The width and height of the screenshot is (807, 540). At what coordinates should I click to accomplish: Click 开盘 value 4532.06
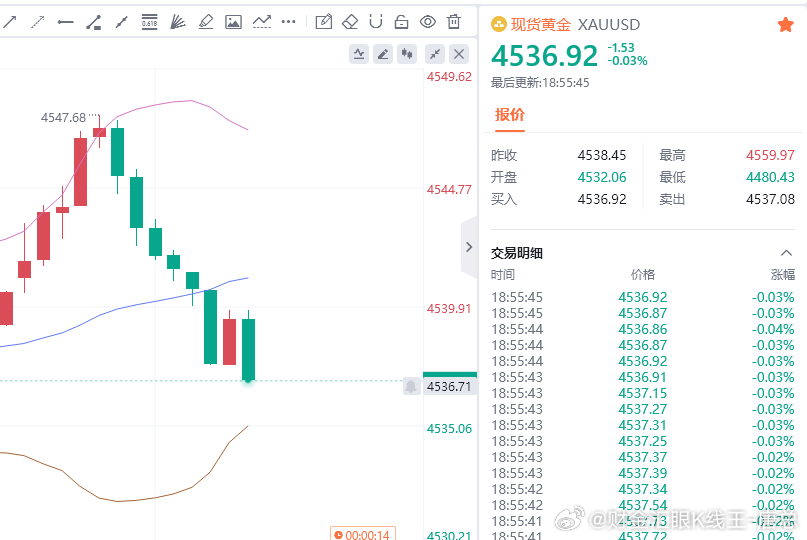(602, 177)
